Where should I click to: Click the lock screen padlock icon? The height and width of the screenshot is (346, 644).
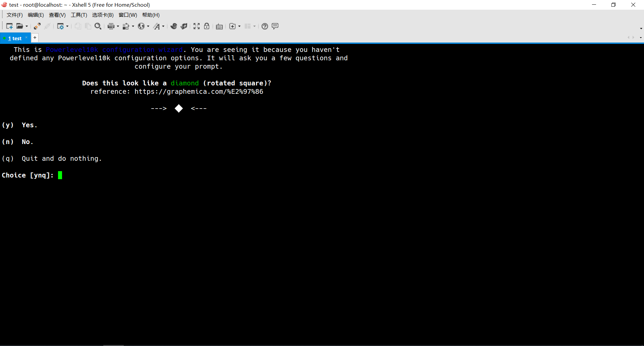207,26
